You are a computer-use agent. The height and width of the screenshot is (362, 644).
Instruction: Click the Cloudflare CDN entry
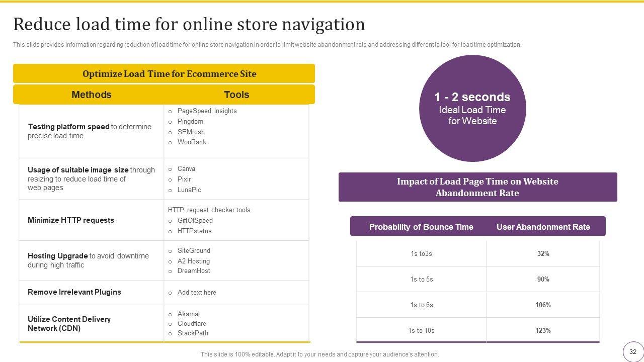tap(192, 324)
